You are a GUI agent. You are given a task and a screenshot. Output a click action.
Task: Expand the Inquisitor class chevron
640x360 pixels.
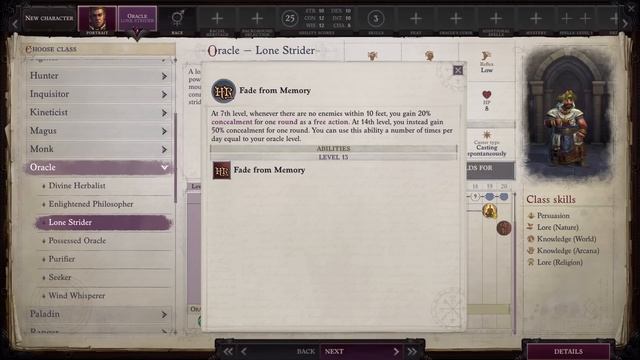164,95
